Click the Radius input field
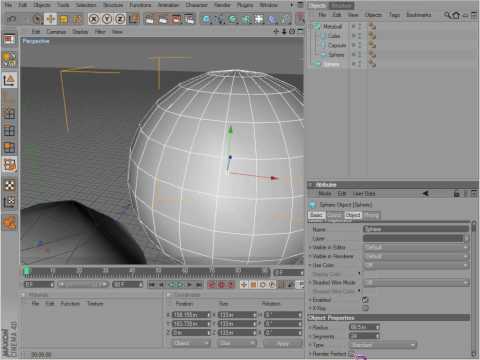 coord(364,327)
